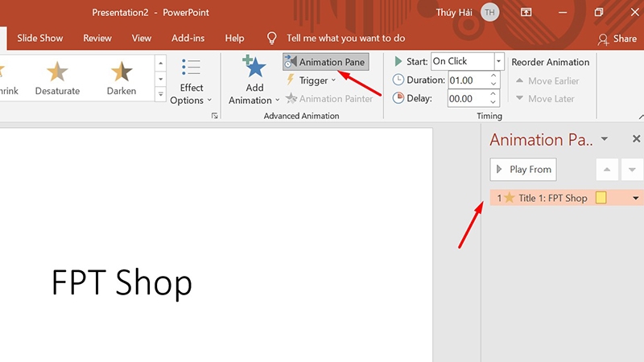Open Animation group dialog launcher
Image resolution: width=644 pixels, height=362 pixels.
[214, 116]
